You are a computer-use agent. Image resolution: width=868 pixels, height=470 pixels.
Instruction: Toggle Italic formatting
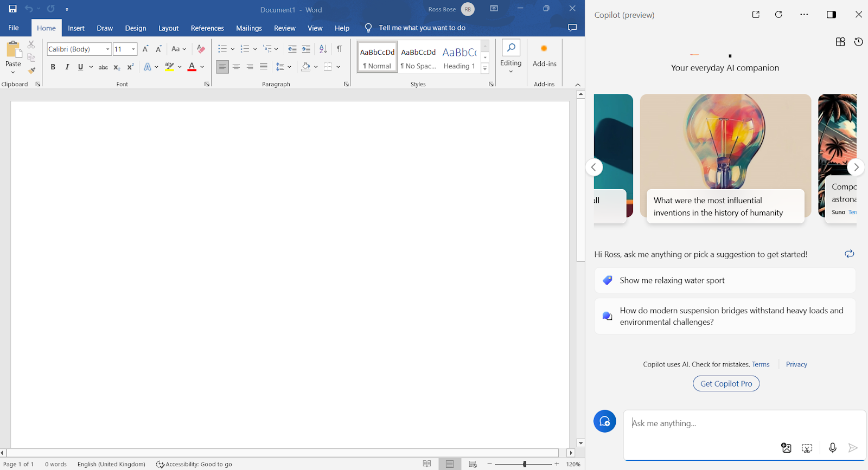tap(67, 67)
